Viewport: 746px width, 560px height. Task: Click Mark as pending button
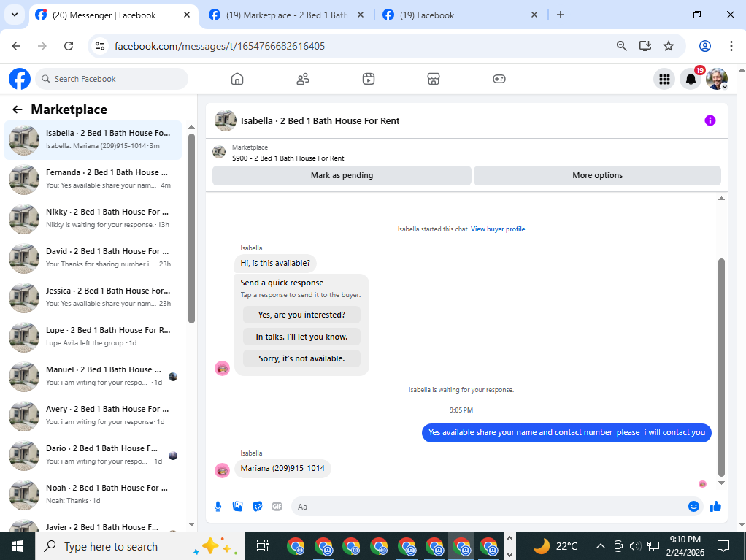coord(342,175)
